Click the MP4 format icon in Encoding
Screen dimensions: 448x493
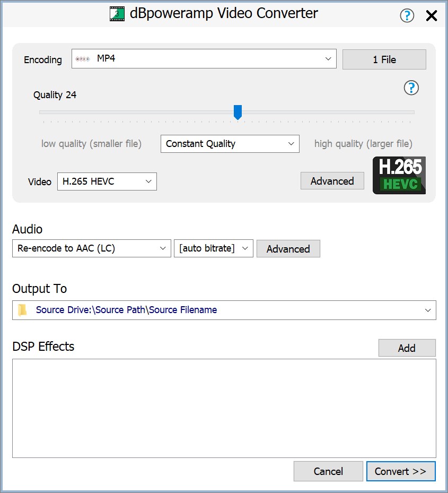tap(83, 59)
